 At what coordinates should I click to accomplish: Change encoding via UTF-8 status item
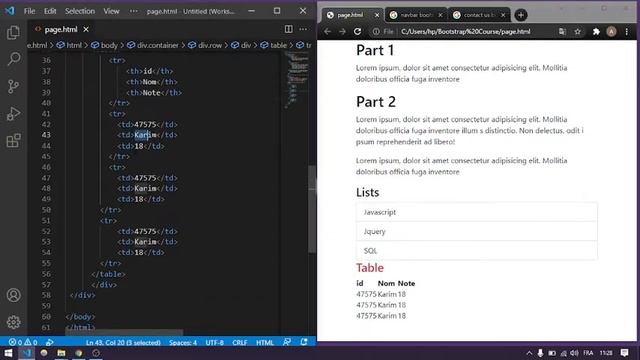coord(214,342)
